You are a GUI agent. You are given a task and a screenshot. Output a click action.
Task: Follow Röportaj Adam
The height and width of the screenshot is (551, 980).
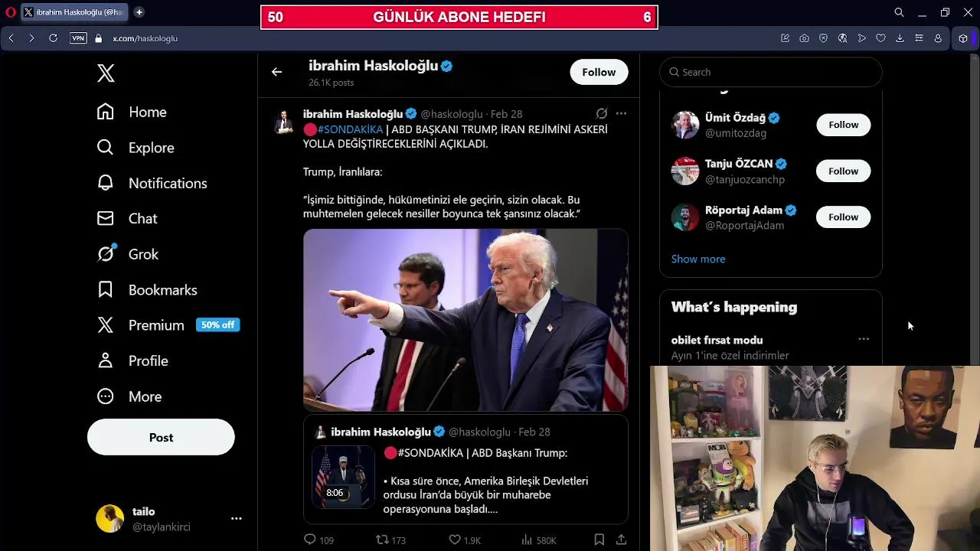point(843,217)
